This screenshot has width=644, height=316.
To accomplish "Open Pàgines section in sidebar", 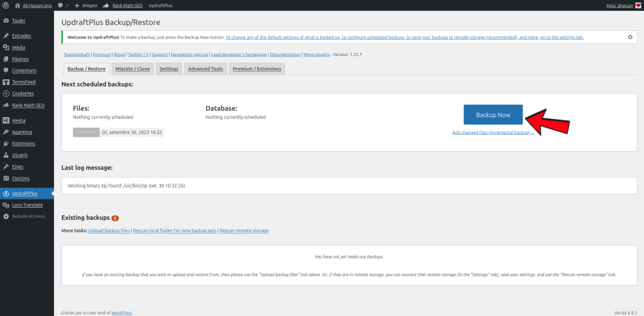I will pyautogui.click(x=20, y=59).
